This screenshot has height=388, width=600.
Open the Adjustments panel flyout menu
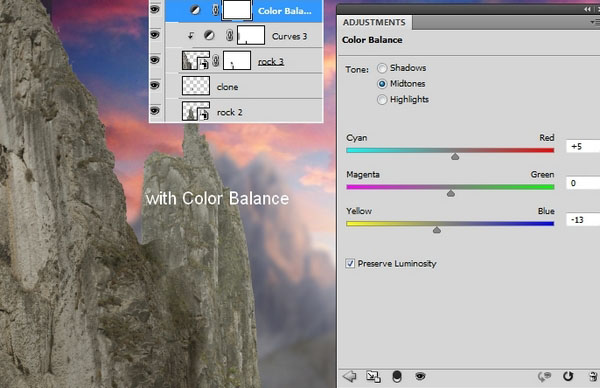point(594,23)
